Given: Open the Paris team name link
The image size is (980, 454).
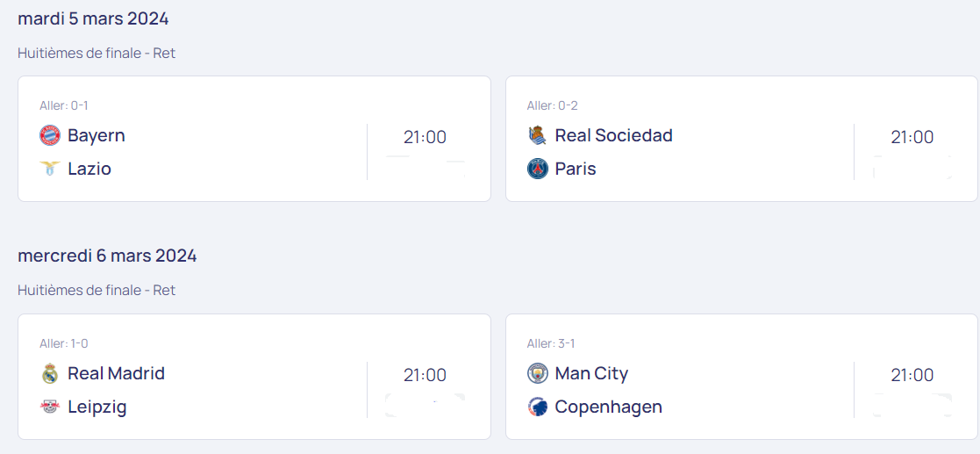Looking at the screenshot, I should (576, 169).
